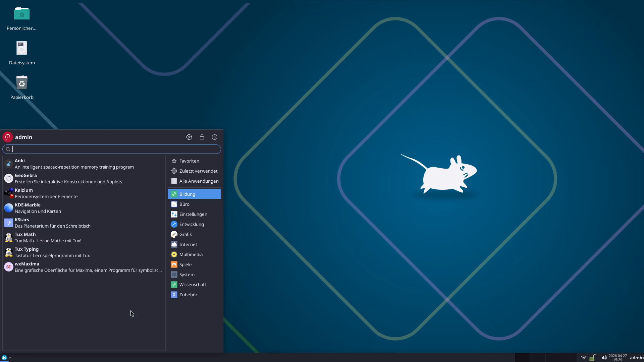Screen dimensions: 644x362
Task: Open the settings manager icon in menu header
Action: [x=189, y=137]
